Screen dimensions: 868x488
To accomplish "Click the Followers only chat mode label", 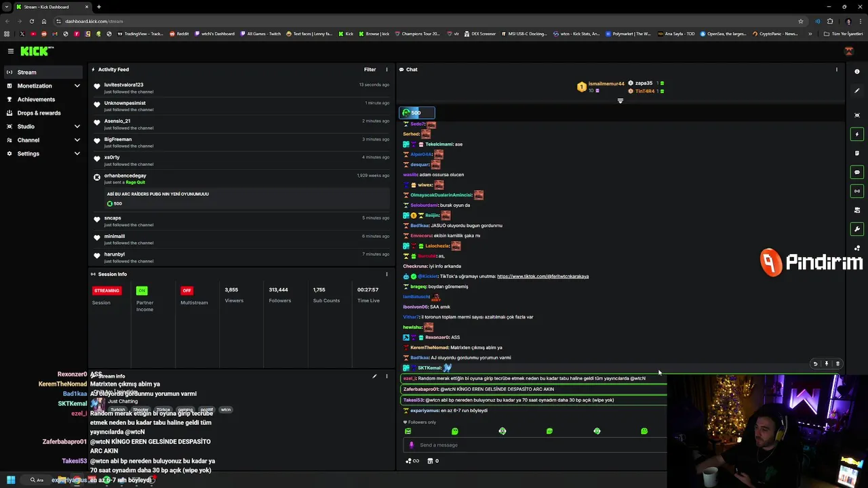I will click(420, 422).
